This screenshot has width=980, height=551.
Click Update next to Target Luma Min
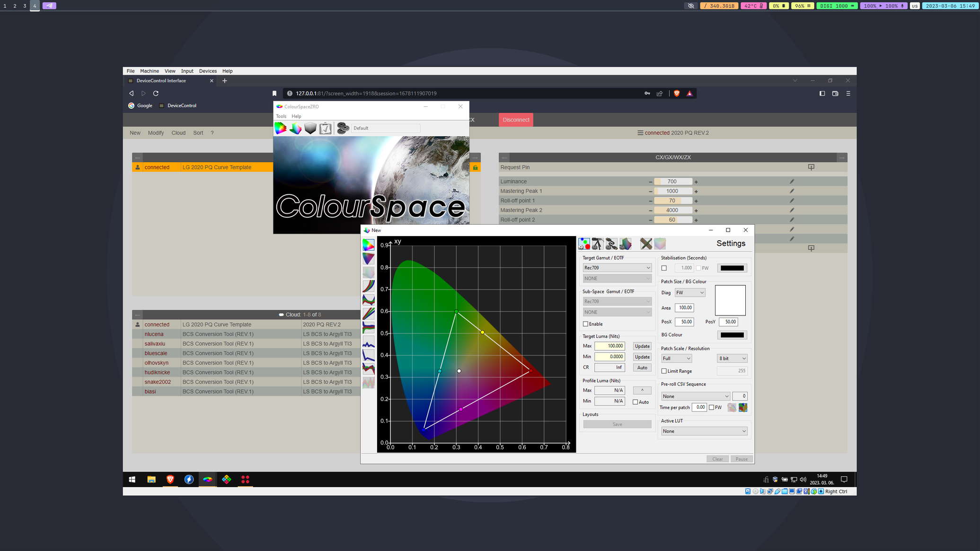[x=642, y=357]
